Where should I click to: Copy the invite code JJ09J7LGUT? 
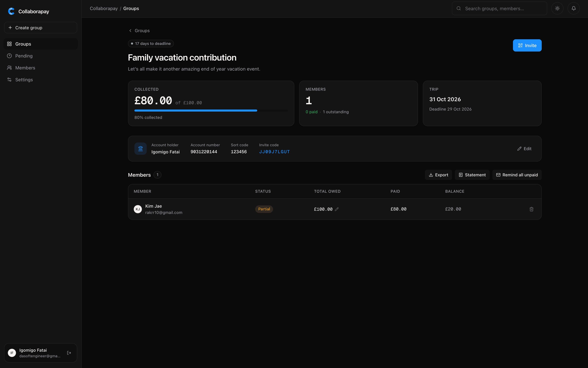coord(274,152)
